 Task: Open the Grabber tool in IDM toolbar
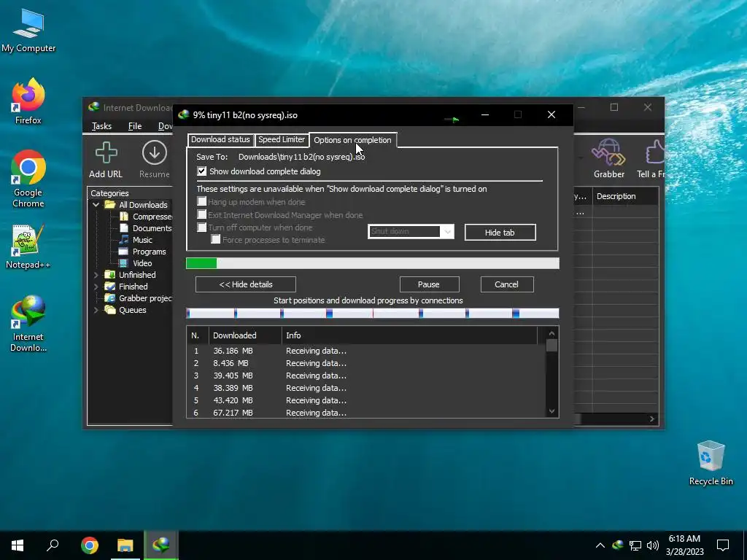pos(608,159)
